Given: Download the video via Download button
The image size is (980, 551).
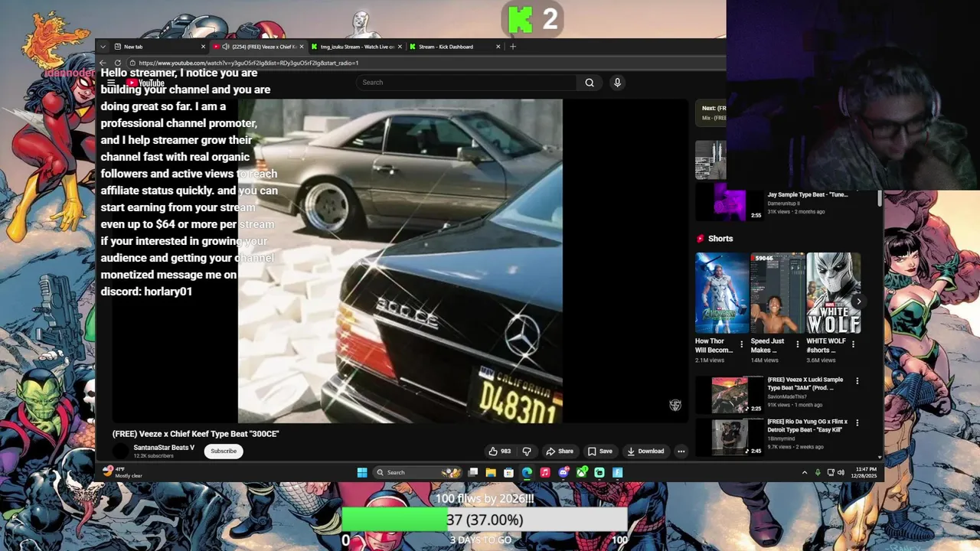Looking at the screenshot, I should point(645,451).
